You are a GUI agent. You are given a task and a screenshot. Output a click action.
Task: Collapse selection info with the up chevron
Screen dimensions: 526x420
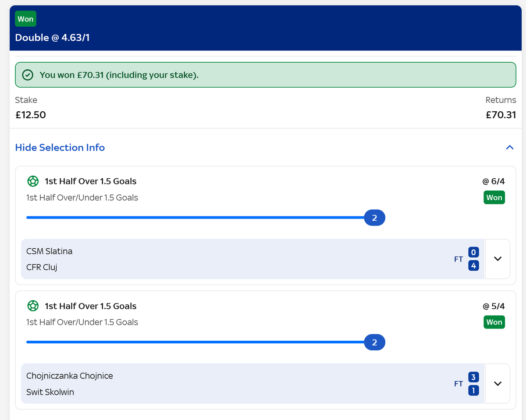[510, 148]
